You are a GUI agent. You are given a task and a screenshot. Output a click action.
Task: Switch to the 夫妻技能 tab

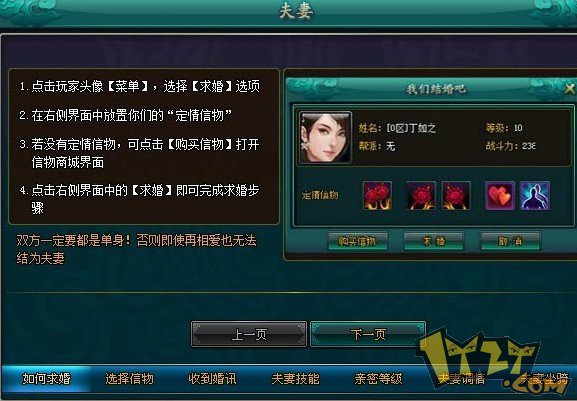coord(295,379)
